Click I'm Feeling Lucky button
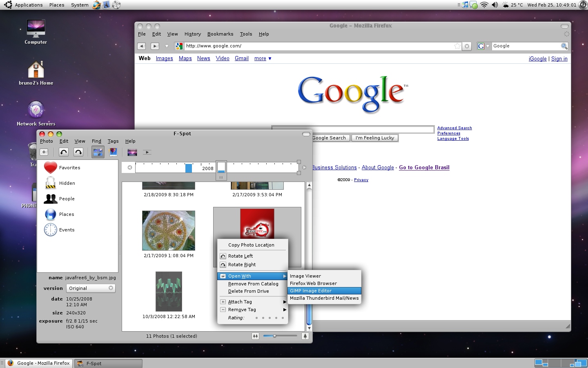588x368 pixels. pyautogui.click(x=375, y=138)
